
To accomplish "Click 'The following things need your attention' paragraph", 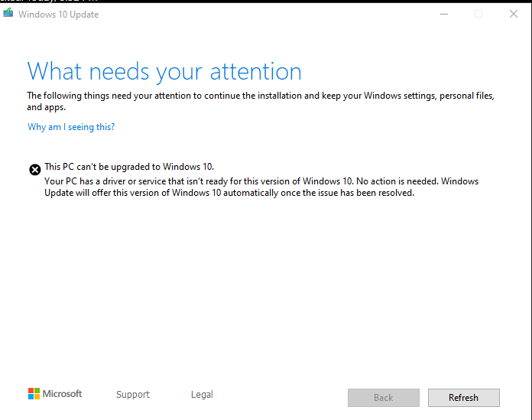I will click(261, 101).
